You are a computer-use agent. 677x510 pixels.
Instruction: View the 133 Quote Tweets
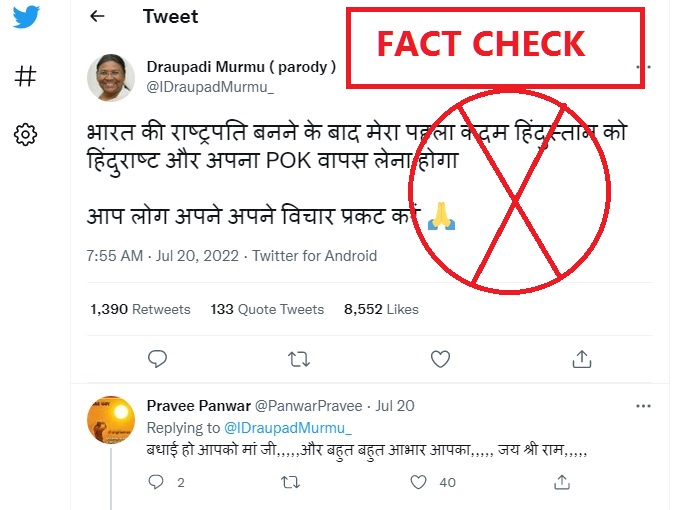click(x=267, y=309)
